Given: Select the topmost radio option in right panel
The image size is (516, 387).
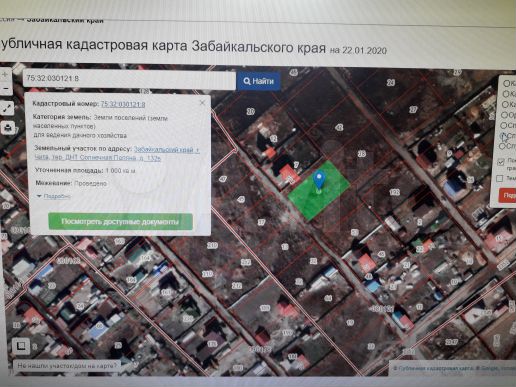Looking at the screenshot, I should coord(507,83).
